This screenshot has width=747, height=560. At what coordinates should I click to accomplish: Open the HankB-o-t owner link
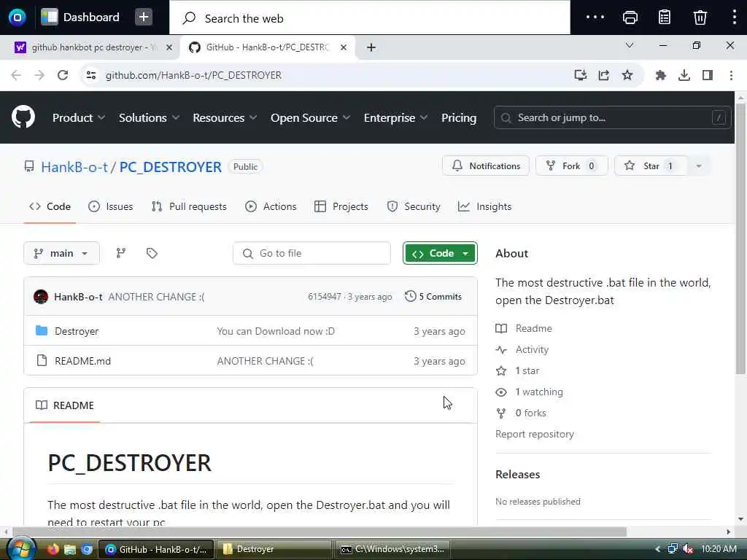pyautogui.click(x=74, y=167)
